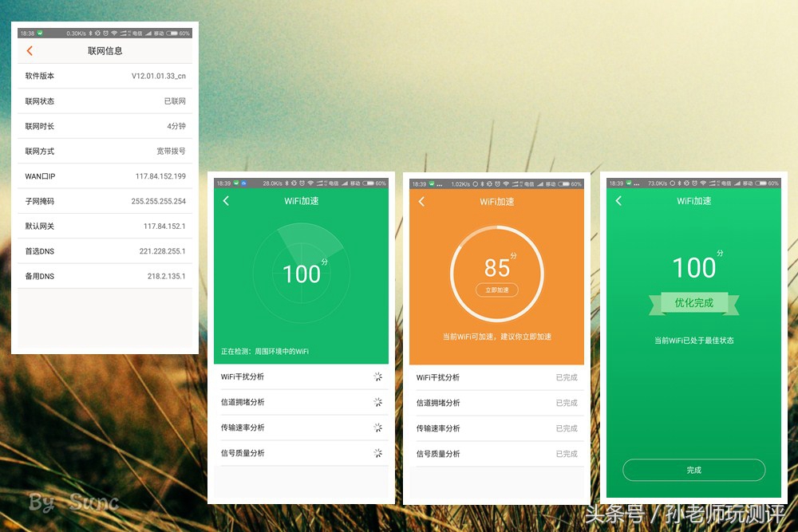Click 已完成 status of 信号质量分析
The image size is (798, 532).
click(x=567, y=454)
